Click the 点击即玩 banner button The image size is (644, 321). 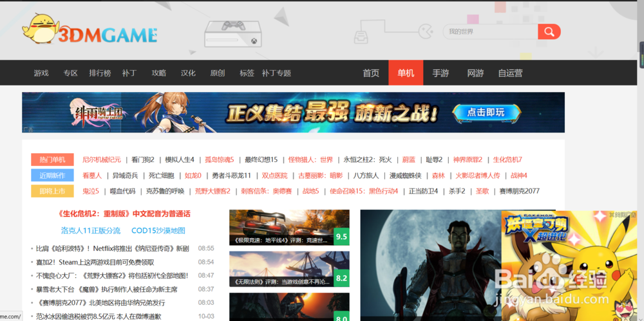487,112
